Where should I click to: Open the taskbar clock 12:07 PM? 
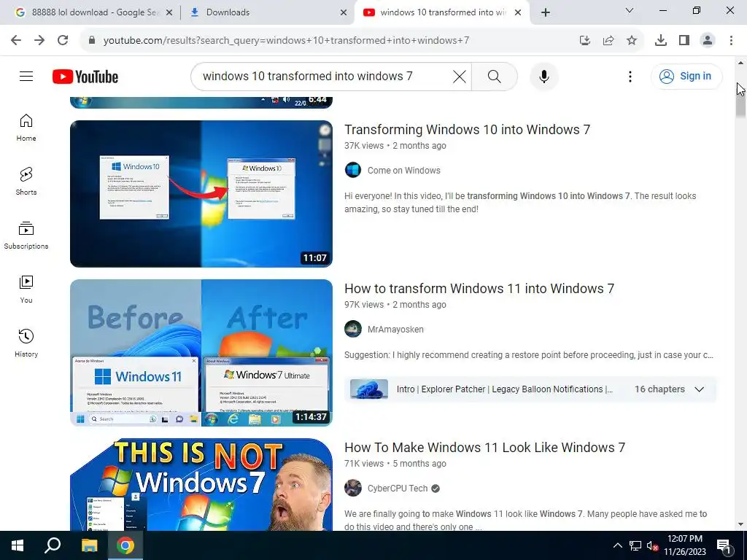684,545
